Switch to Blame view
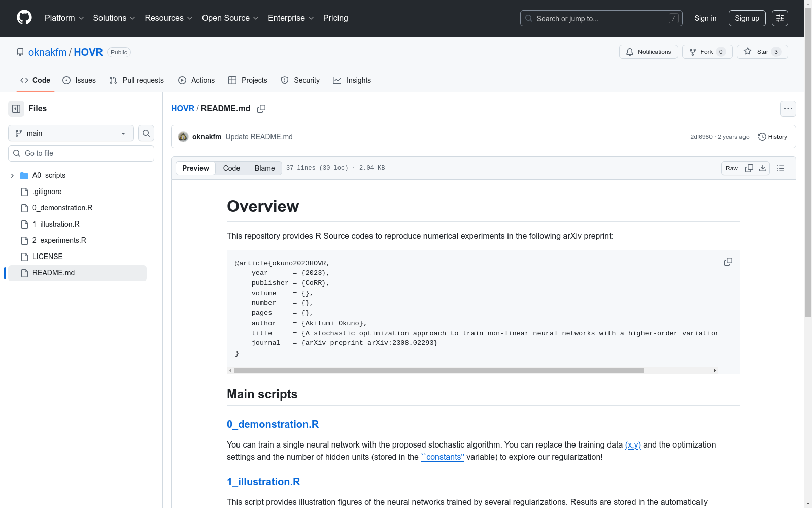The image size is (812, 508). click(x=264, y=168)
